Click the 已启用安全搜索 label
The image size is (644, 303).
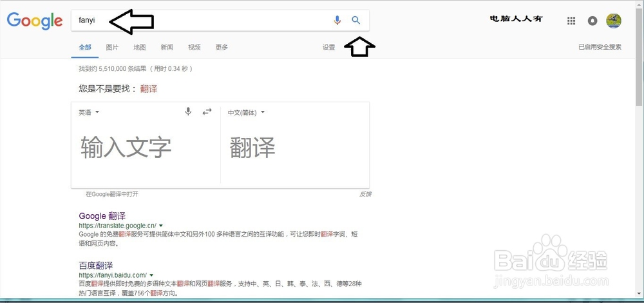tap(600, 47)
